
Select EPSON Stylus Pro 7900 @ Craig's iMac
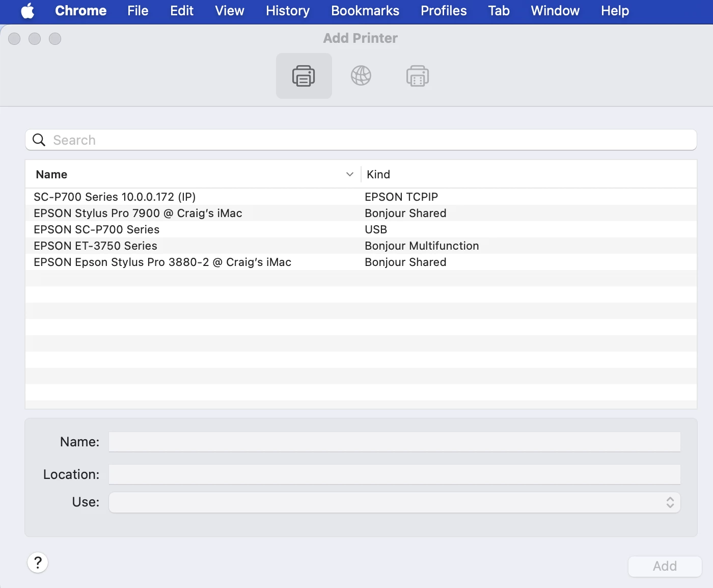(361, 213)
